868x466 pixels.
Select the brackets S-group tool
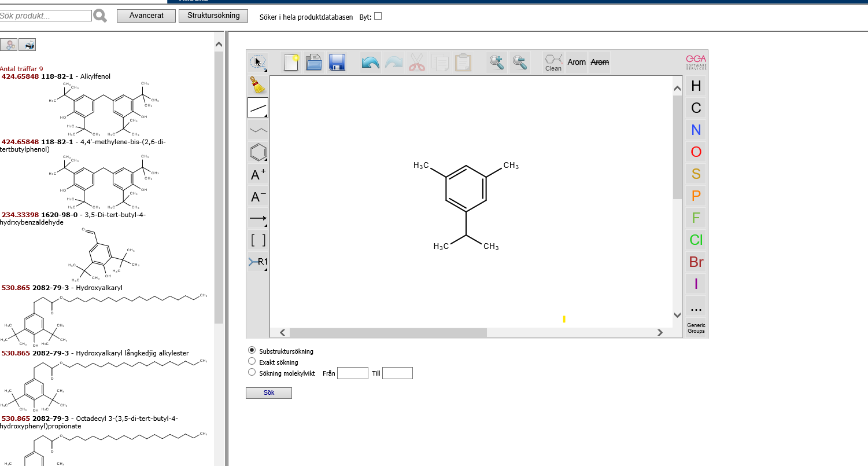coord(258,240)
